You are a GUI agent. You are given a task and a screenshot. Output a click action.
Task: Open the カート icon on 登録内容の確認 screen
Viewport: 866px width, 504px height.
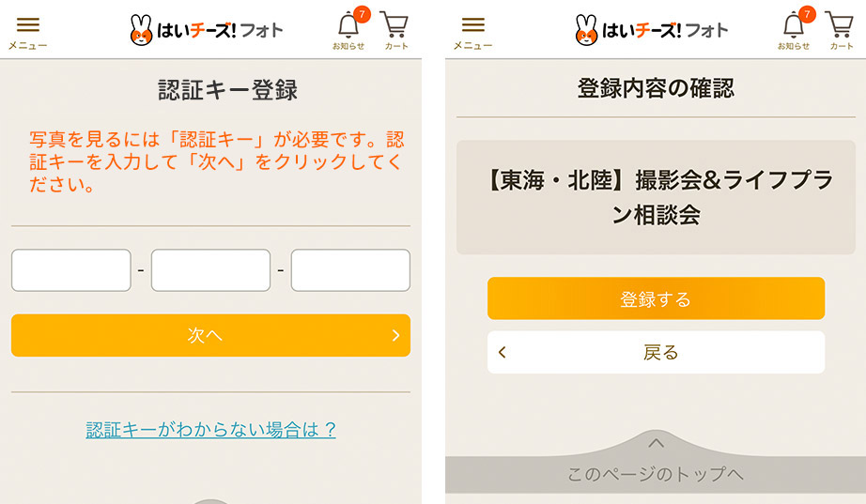pyautogui.click(x=842, y=29)
